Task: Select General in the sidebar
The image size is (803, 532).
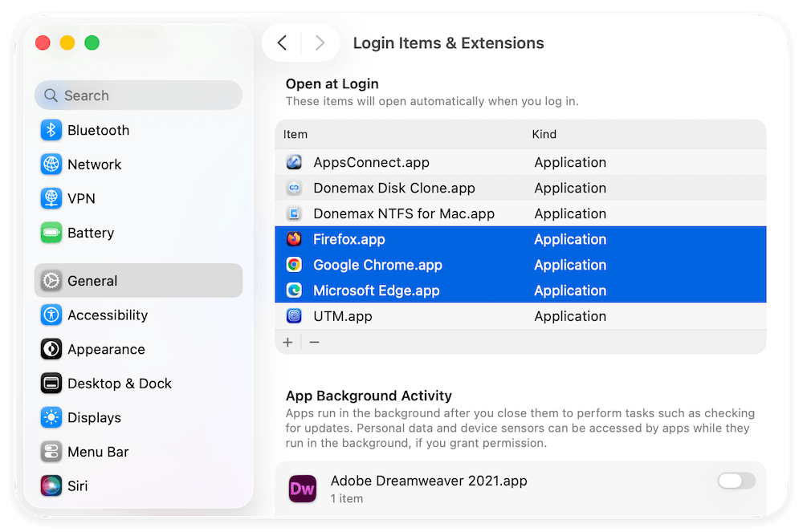Action: click(138, 280)
